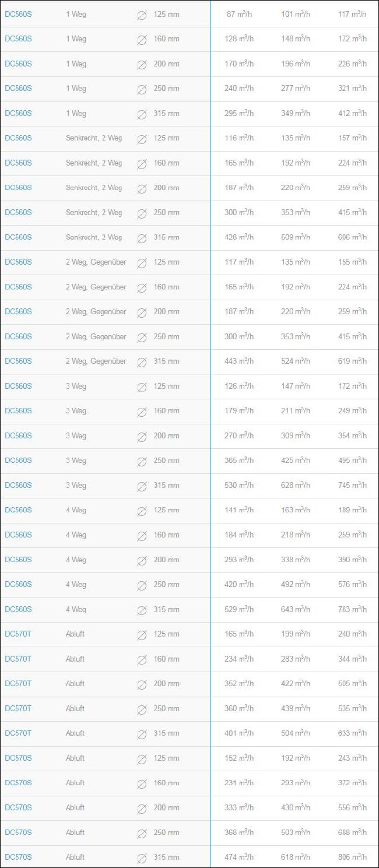The width and height of the screenshot is (379, 868).
Task: Click diameter icon for DC570T Abluft 200 mm
Action: (141, 684)
